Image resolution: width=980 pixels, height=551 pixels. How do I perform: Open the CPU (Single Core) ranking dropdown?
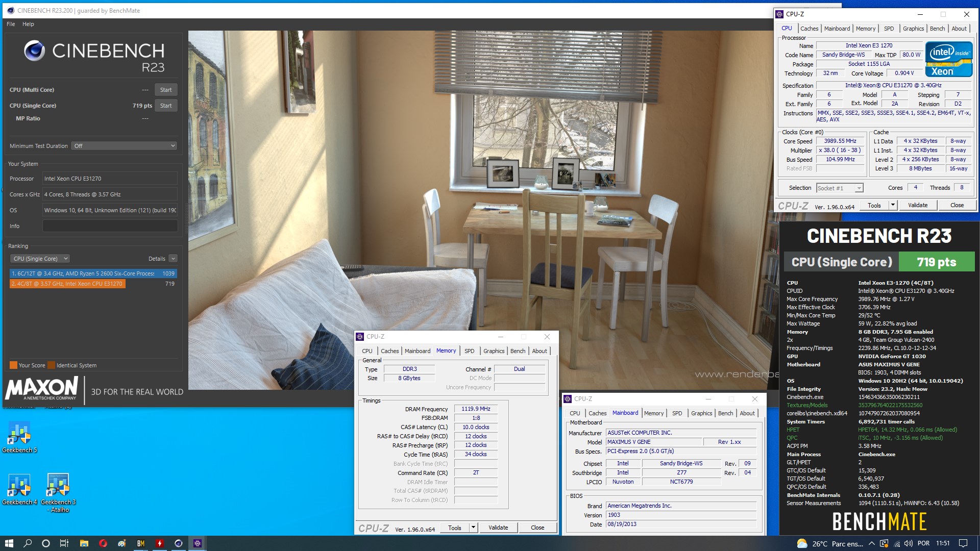click(x=40, y=259)
